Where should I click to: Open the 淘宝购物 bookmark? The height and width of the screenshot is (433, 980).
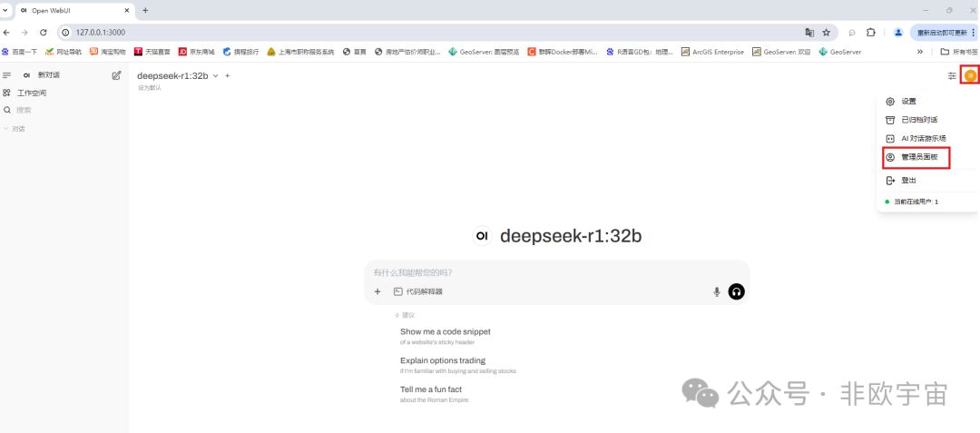click(107, 52)
